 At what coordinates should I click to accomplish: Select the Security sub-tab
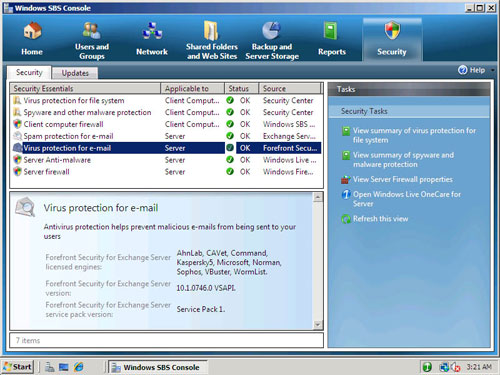tap(29, 72)
